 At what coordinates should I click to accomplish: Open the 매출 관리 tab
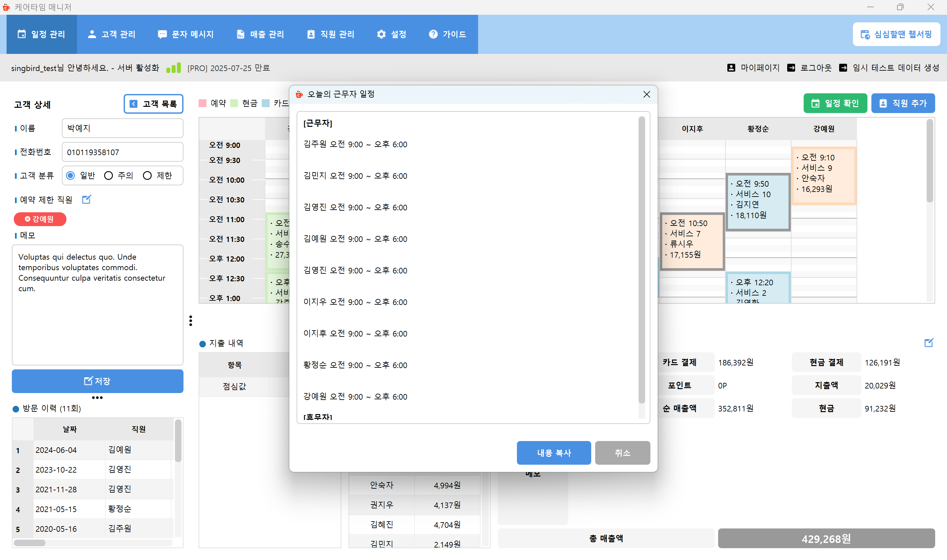260,34
